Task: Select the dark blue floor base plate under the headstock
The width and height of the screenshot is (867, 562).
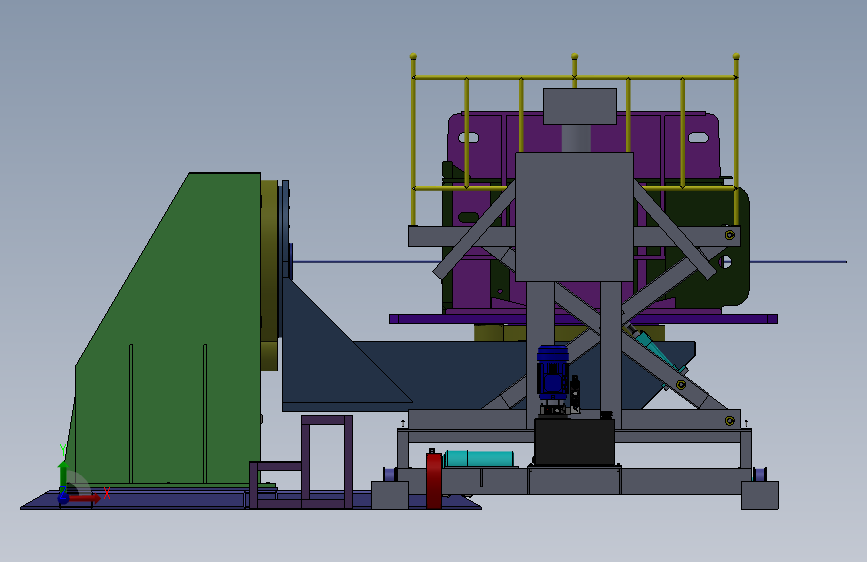Action: [x=166, y=499]
